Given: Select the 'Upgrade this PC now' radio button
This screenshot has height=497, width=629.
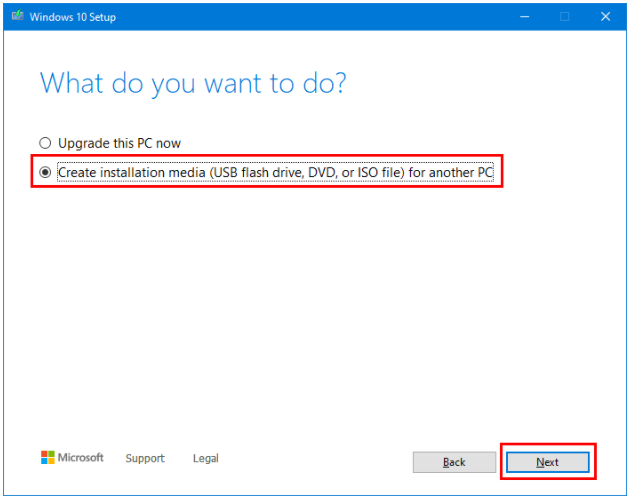Looking at the screenshot, I should (44, 143).
